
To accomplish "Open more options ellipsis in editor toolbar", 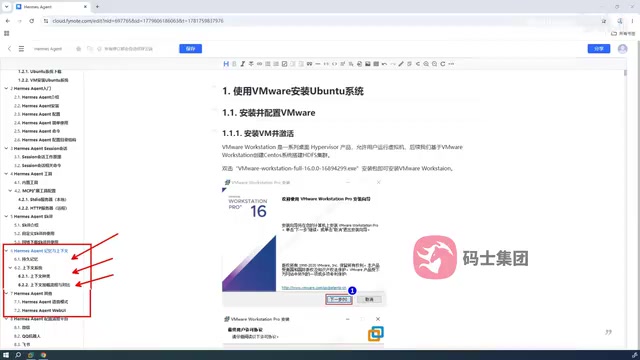I will 451,64.
